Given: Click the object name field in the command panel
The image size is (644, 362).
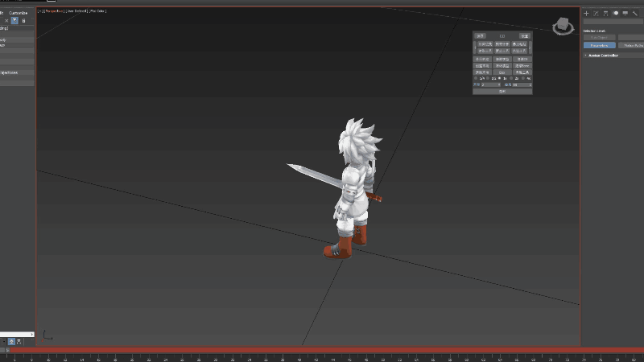Looking at the screenshot, I should point(613,22).
